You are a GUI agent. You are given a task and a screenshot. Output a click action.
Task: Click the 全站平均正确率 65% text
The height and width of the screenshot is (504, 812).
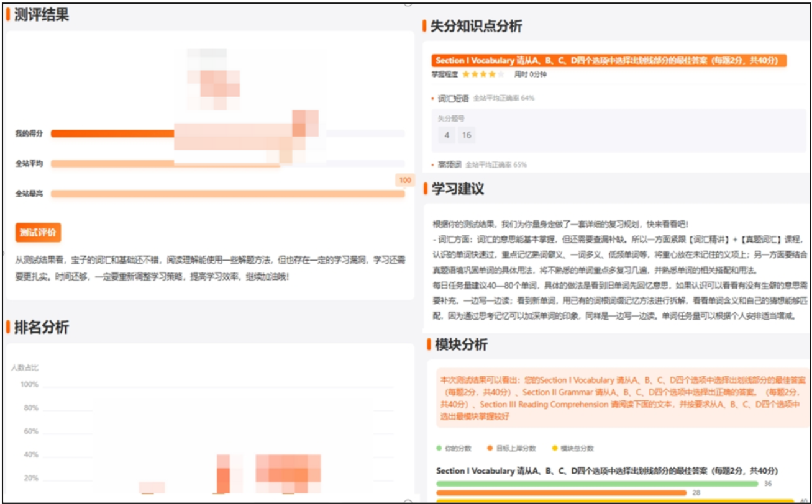point(496,165)
